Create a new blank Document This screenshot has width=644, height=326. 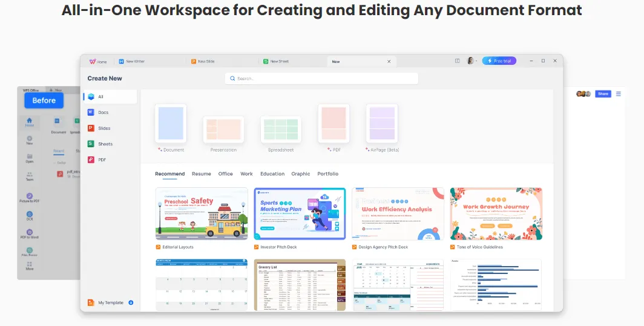point(171,124)
